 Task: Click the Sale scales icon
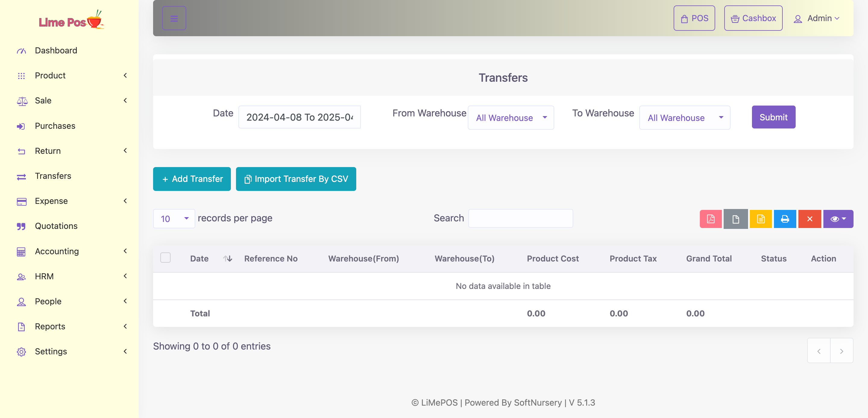(x=22, y=101)
